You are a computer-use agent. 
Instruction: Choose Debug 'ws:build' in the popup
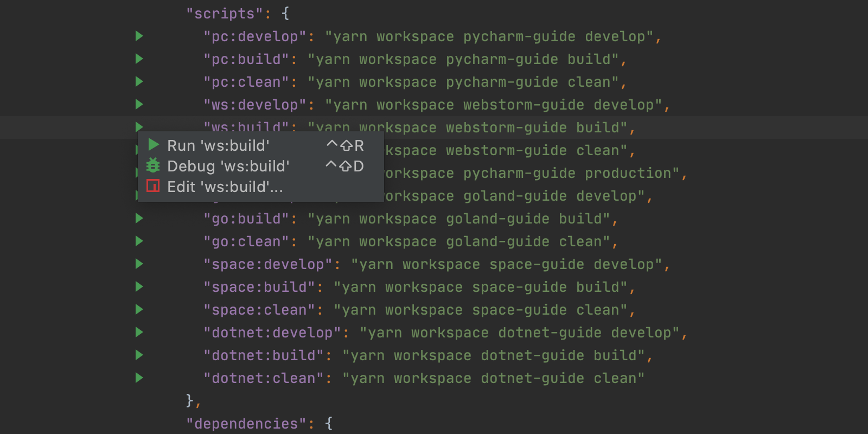click(x=228, y=166)
